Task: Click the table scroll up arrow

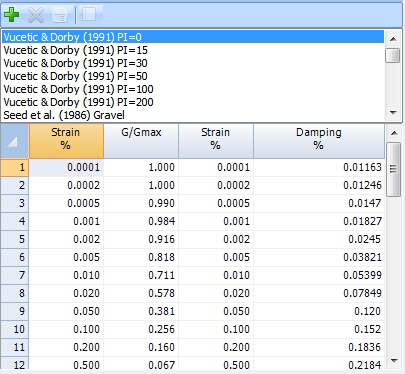Action: click(394, 133)
